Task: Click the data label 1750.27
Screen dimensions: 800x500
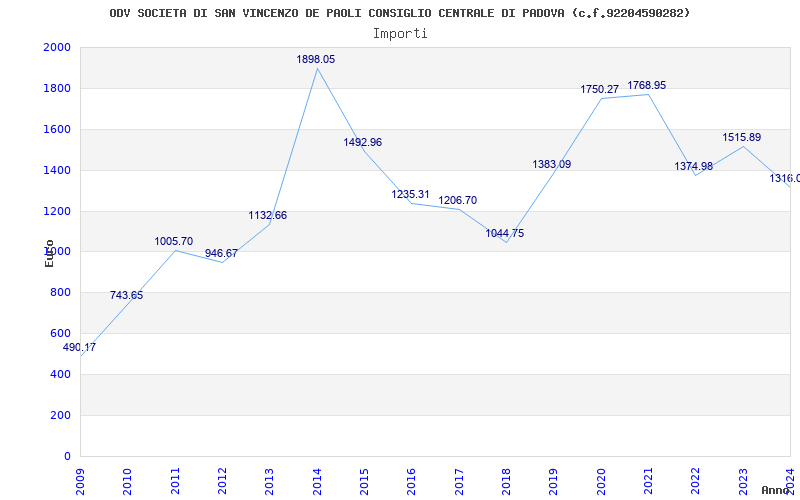Action: 599,90
